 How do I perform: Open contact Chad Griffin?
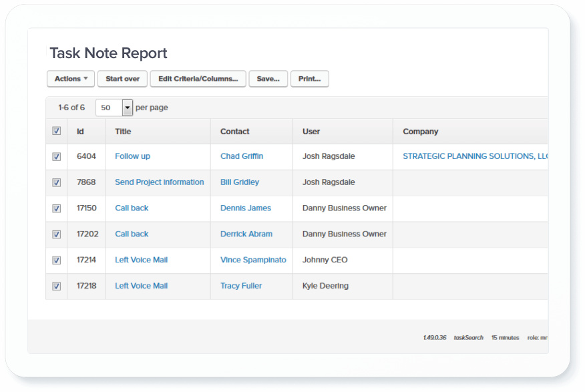[x=241, y=156]
